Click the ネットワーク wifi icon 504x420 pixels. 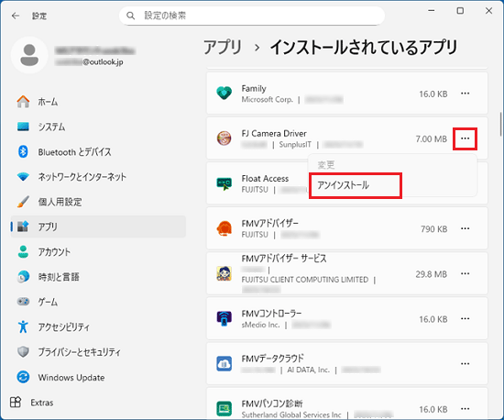(x=23, y=177)
